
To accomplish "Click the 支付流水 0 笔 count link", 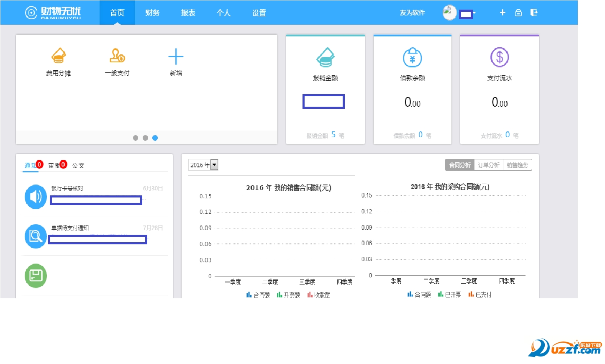I will [500, 135].
